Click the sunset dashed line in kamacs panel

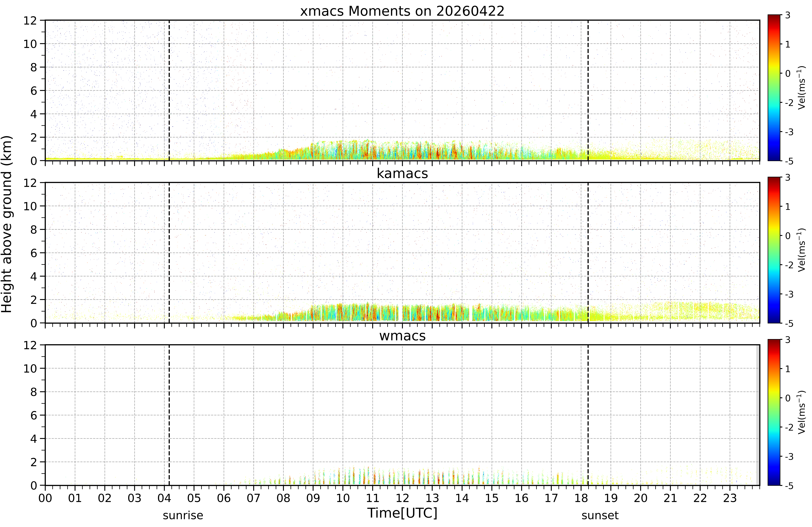tap(588, 253)
